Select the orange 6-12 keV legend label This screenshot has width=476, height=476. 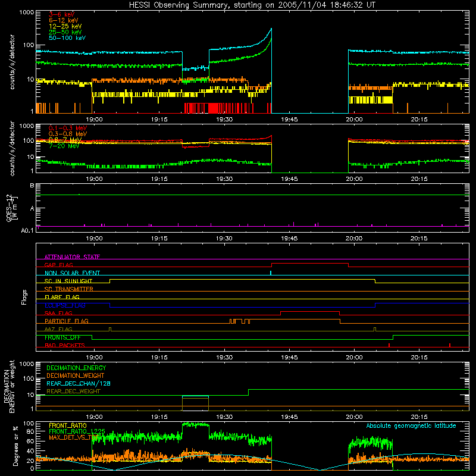point(64,20)
